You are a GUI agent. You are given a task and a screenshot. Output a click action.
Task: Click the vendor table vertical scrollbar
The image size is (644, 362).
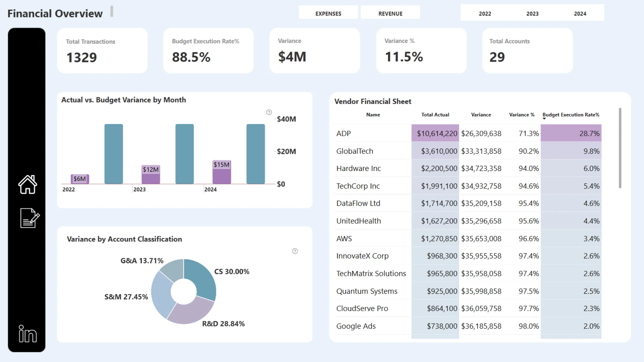point(620,147)
